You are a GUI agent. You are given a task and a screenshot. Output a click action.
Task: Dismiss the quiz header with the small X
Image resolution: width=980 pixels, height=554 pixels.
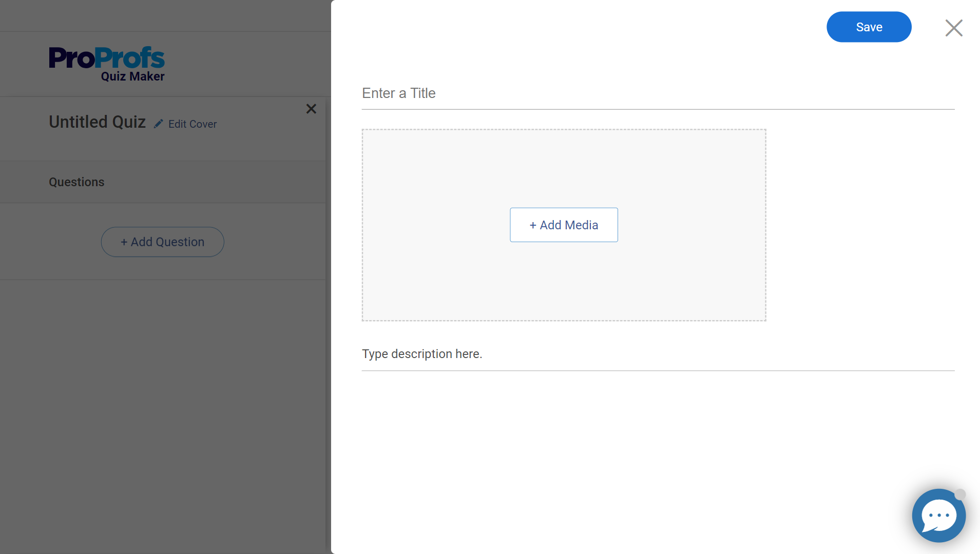pyautogui.click(x=311, y=109)
